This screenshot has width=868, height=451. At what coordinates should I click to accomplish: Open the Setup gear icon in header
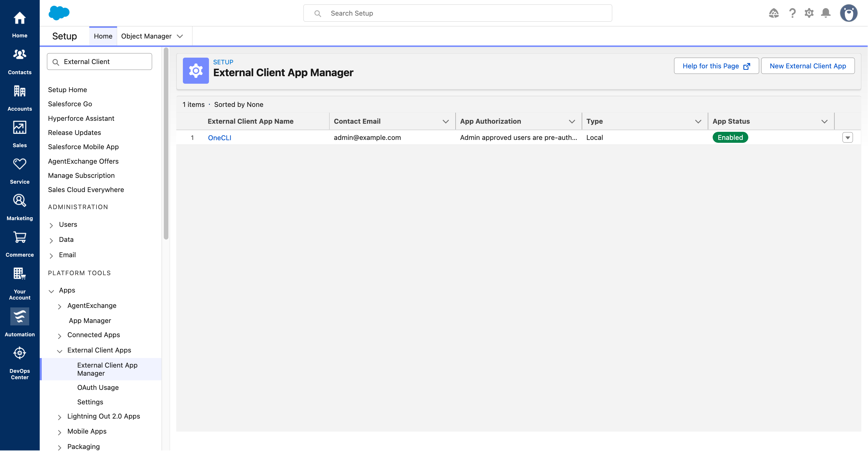(809, 13)
